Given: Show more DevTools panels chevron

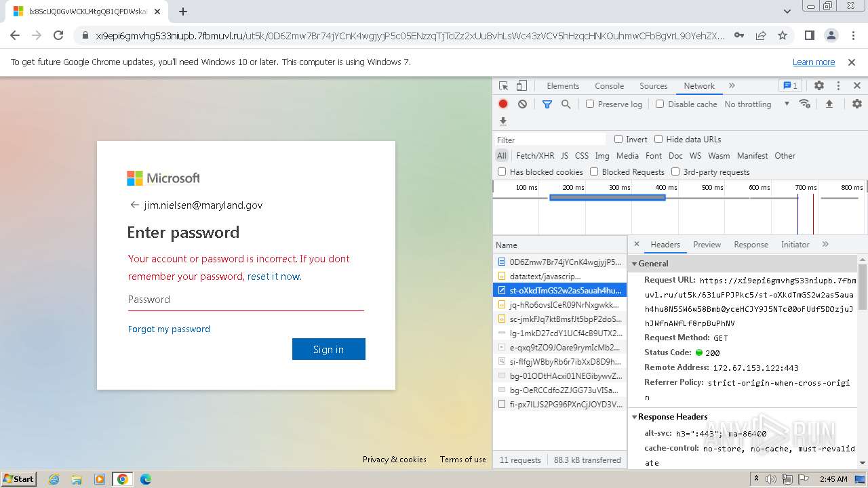Looking at the screenshot, I should point(732,86).
